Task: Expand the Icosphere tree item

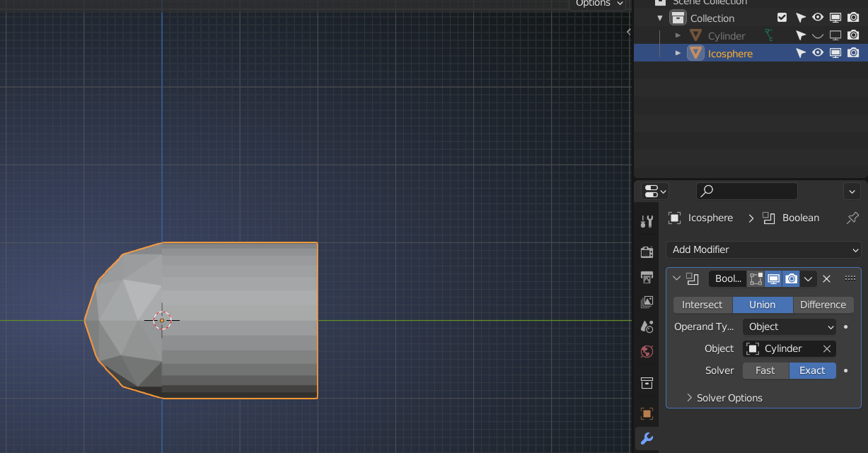Action: point(678,53)
